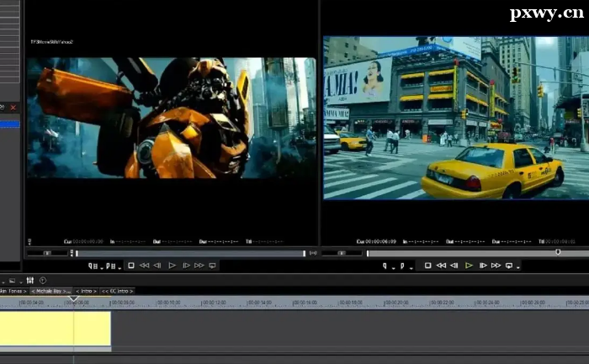The width and height of the screenshot is (589, 364).
Task: Click icon at right end of Player scrub bar
Action: 313,253
